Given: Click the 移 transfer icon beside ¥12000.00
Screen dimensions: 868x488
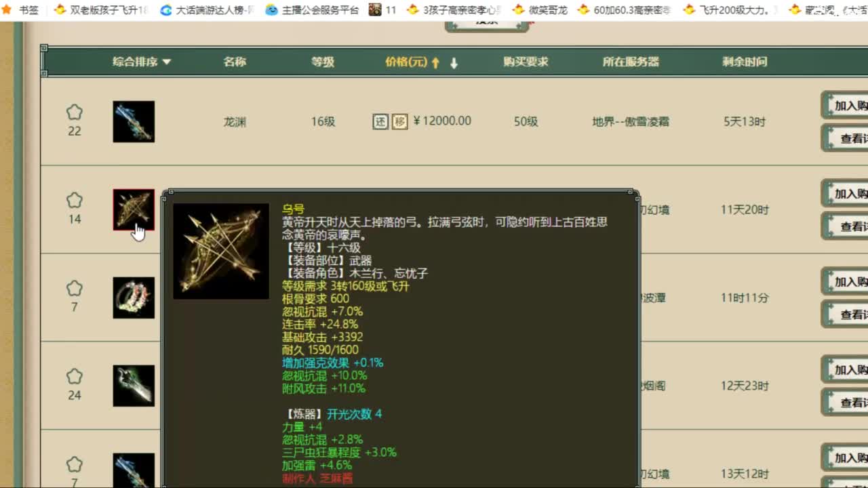Looking at the screenshot, I should 400,121.
